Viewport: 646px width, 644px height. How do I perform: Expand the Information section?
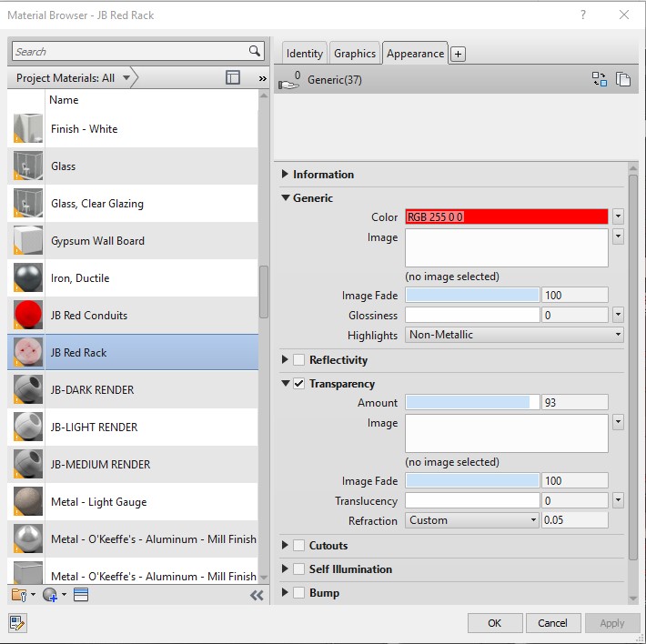[285, 174]
